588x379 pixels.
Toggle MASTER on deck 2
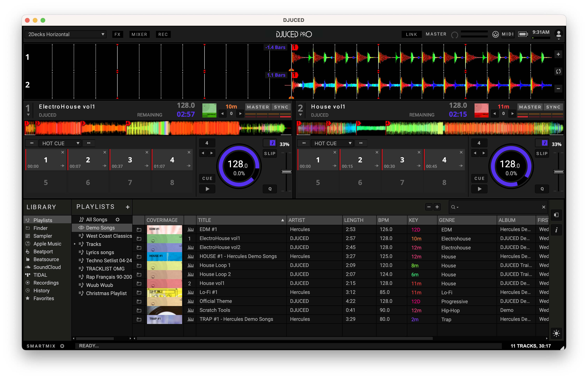pyautogui.click(x=530, y=107)
